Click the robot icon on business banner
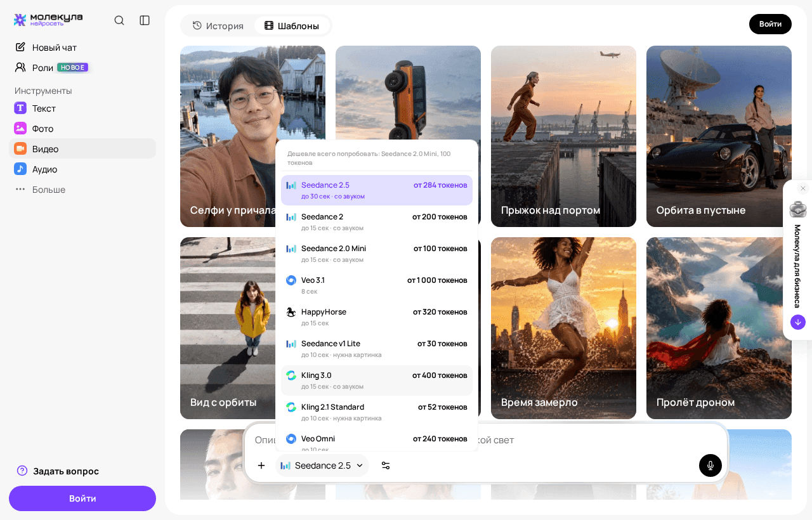Image resolution: width=812 pixels, height=520 pixels. [798, 209]
